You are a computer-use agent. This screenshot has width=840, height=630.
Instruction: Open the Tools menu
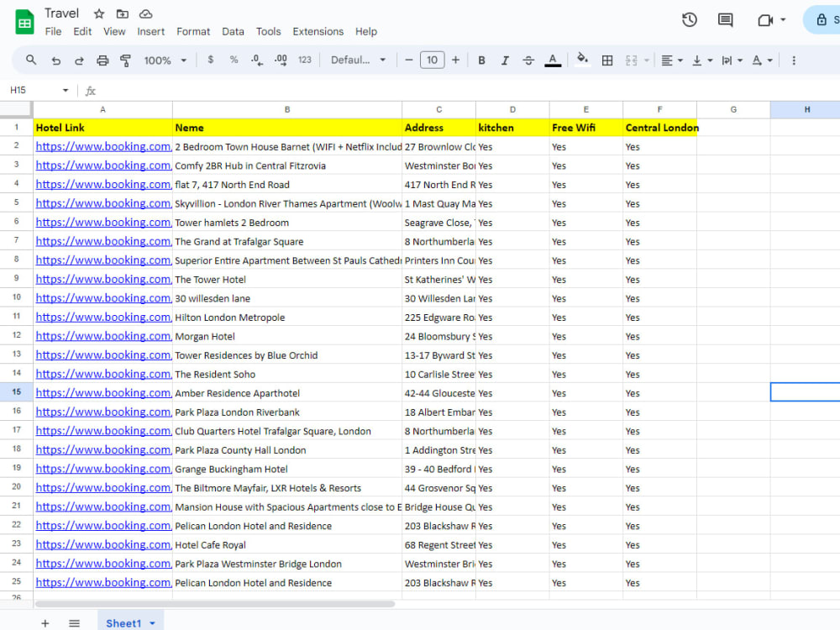(269, 32)
